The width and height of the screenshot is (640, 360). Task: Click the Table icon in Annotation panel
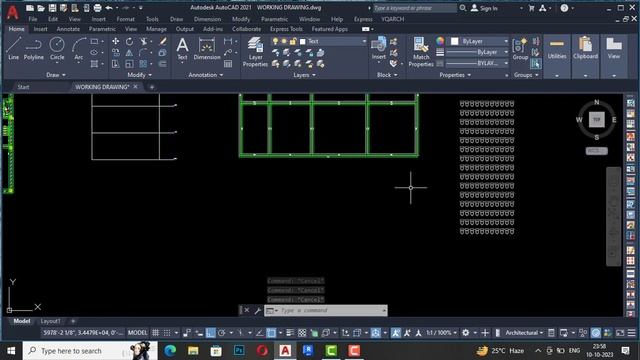[x=228, y=64]
